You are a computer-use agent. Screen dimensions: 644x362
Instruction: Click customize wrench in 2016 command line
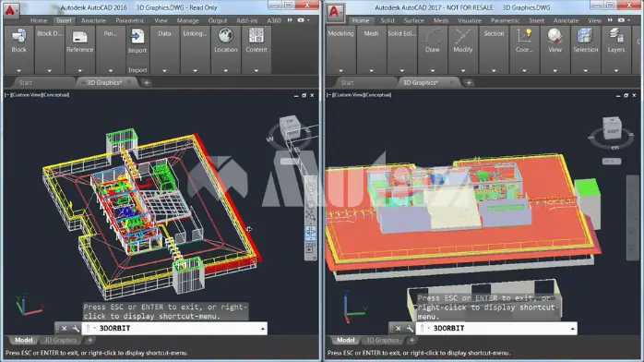(x=75, y=329)
